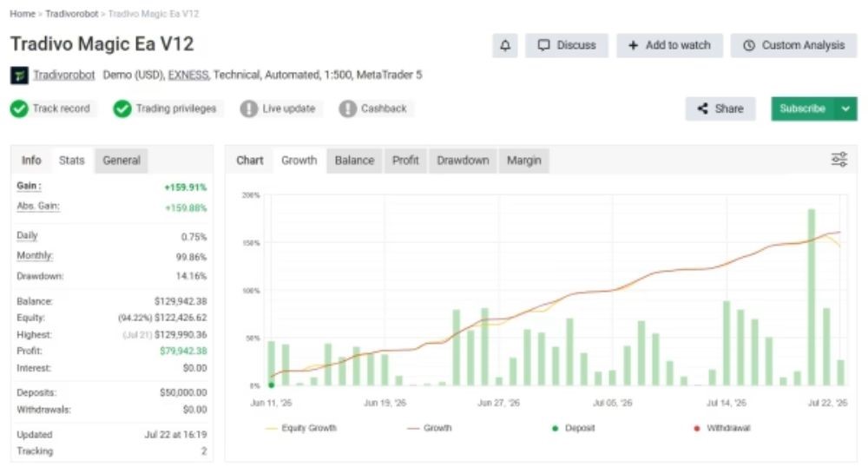868x467 pixels.
Task: Toggle the Equity Growth legend series
Action: point(301,428)
